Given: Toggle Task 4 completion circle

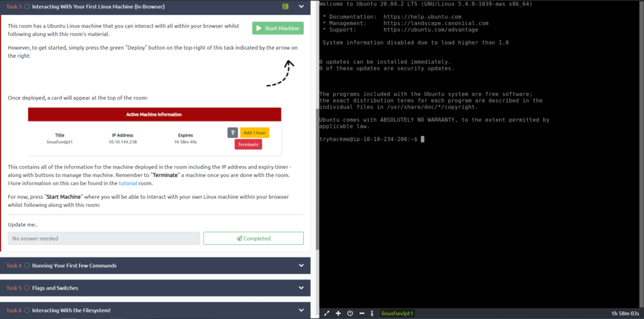Looking at the screenshot, I should [27, 266].
